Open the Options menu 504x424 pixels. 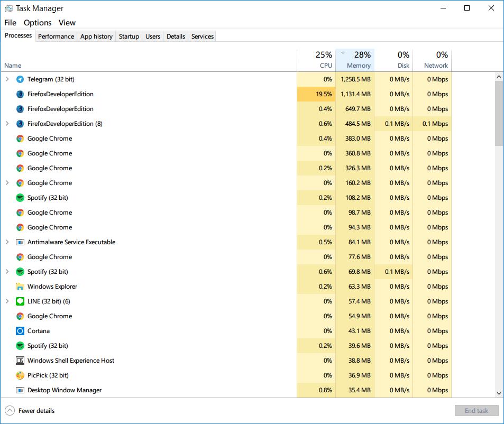tap(38, 23)
